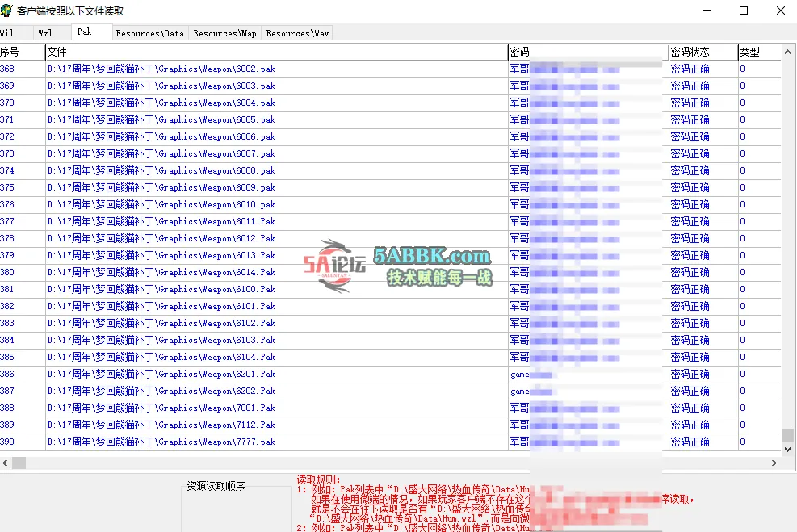Viewport: 797px width, 532px height.
Task: Click 密码正确 status in row 377
Action: pyautogui.click(x=690, y=221)
